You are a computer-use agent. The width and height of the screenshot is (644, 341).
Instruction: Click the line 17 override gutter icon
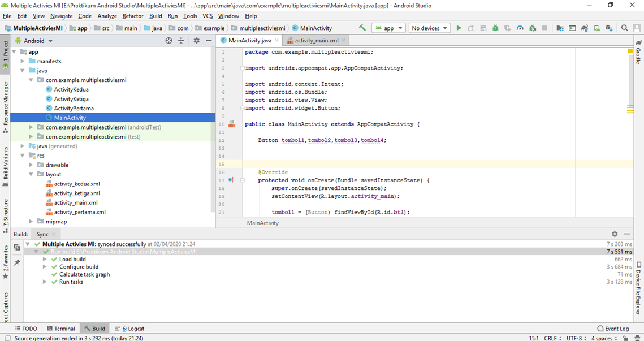pos(231,180)
